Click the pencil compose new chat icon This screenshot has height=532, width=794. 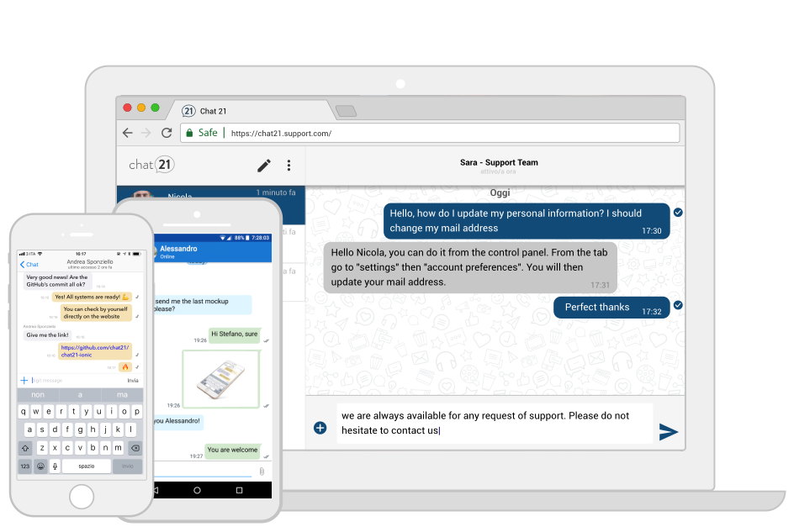tap(264, 166)
